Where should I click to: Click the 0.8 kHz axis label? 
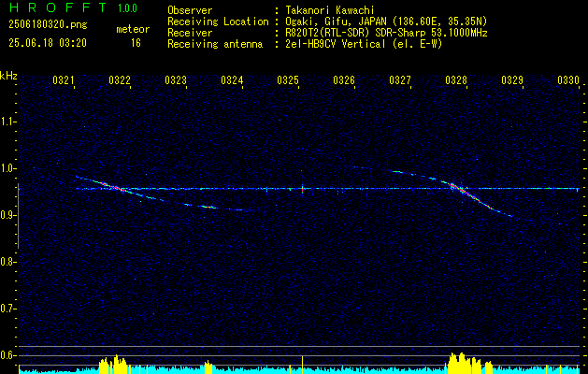(x=7, y=262)
